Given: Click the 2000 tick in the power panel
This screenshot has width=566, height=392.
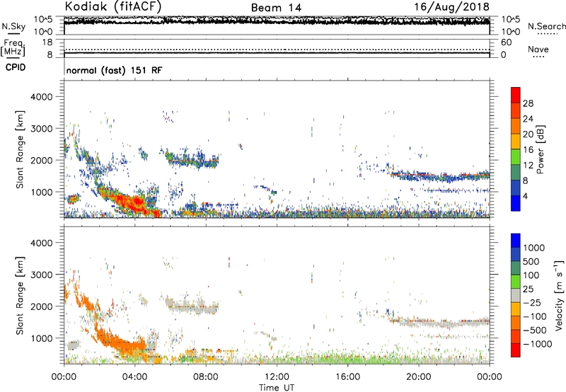Looking at the screenshot, I should (41, 160).
